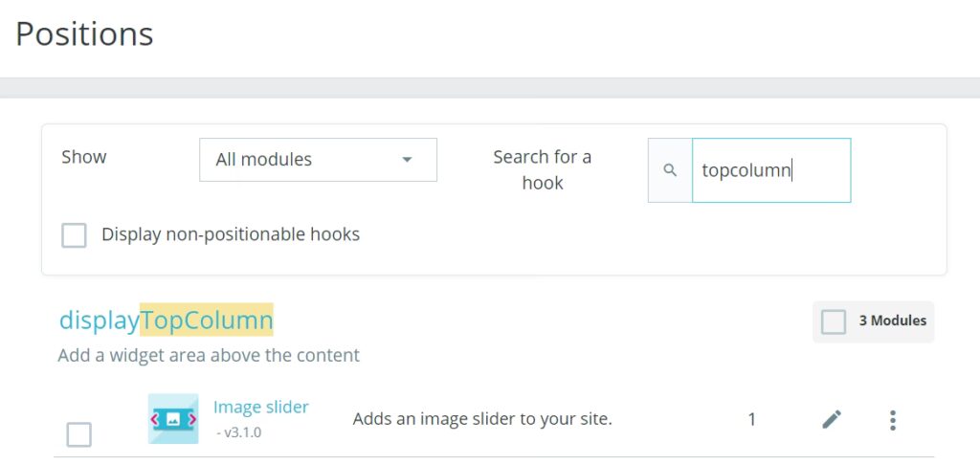This screenshot has height=465, width=980.
Task: Open the three-dot actions menu for Image slider
Action: [892, 419]
